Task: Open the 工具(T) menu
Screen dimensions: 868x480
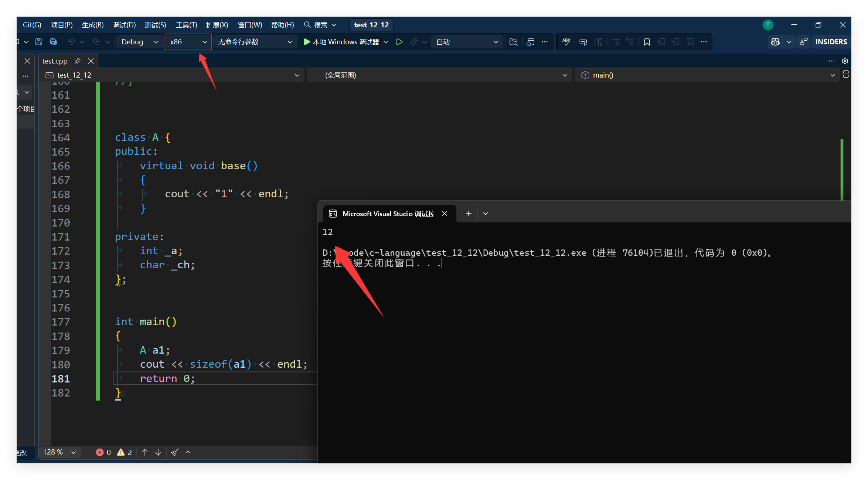Action: coord(186,25)
